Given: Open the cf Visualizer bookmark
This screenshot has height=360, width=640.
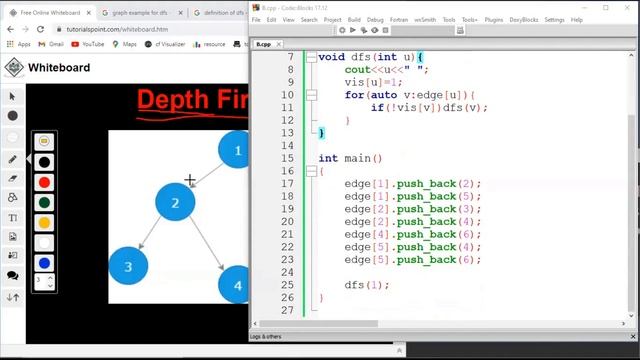Looking at the screenshot, I should (165, 44).
